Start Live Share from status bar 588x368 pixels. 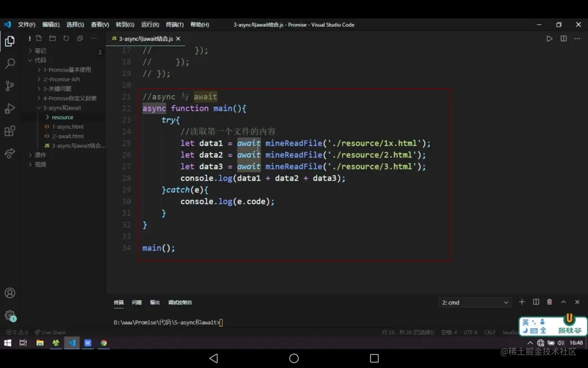tap(50, 332)
